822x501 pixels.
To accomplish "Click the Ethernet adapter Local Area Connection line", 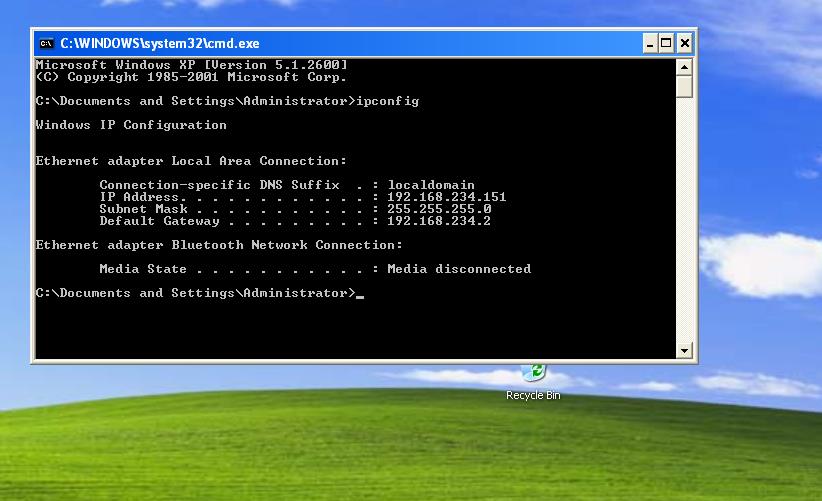I will 191,161.
